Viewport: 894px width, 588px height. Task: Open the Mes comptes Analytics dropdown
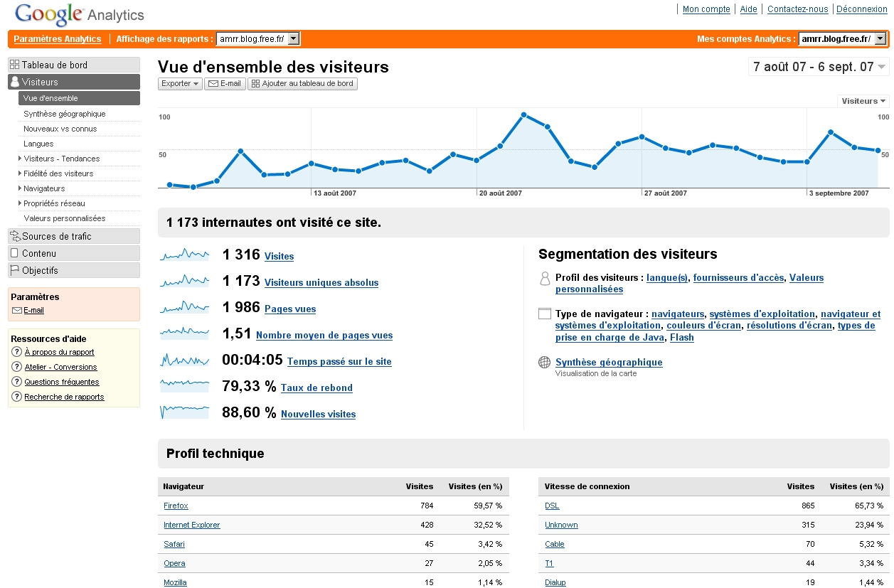[x=842, y=39]
